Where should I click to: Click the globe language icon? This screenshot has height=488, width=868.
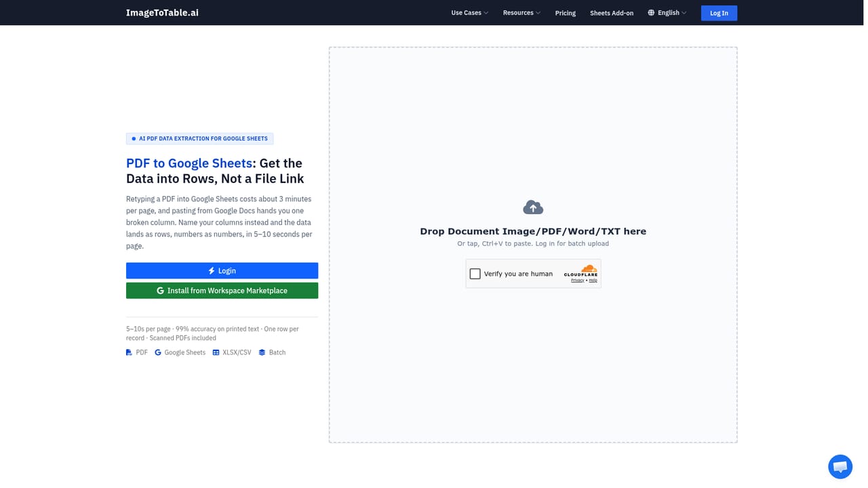pyautogui.click(x=651, y=13)
